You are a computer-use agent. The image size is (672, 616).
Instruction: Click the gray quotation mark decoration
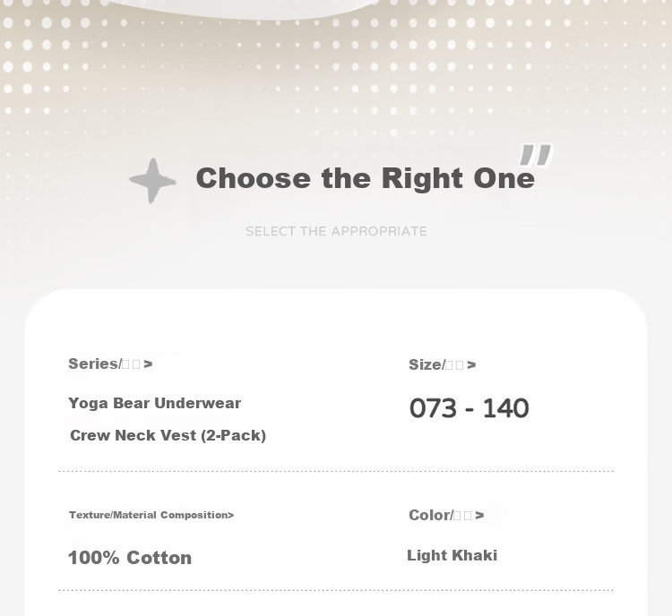click(x=536, y=155)
